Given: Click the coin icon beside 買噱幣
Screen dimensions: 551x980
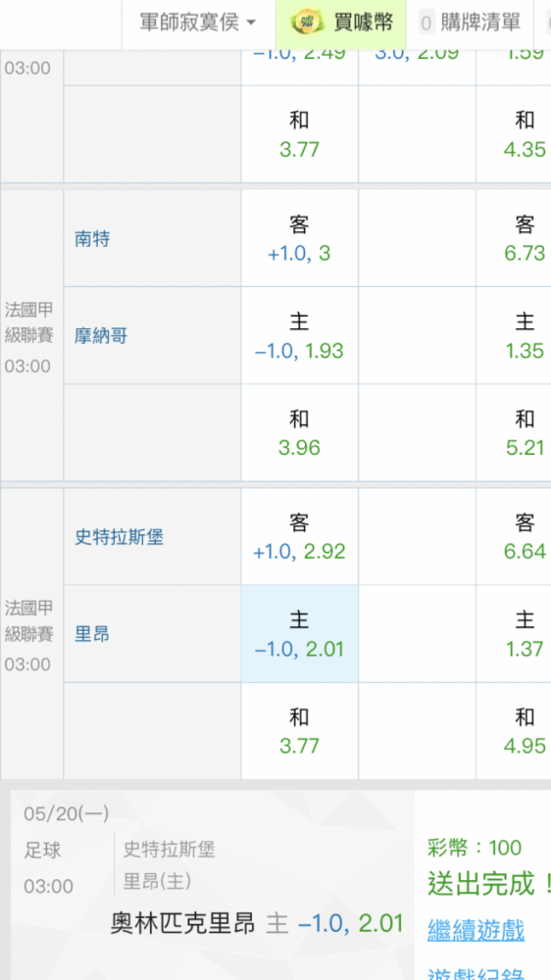Looking at the screenshot, I should pos(308,24).
